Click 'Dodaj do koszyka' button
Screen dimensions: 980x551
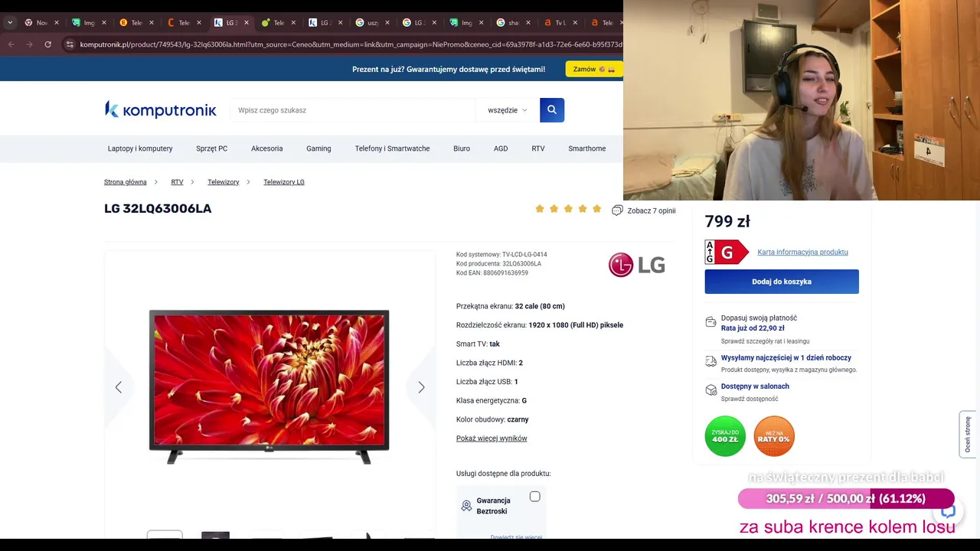(x=782, y=282)
